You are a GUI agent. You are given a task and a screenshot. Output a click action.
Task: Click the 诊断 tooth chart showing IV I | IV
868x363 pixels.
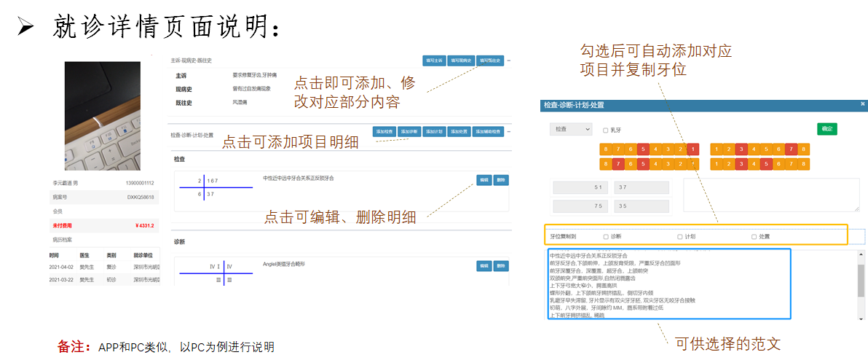tap(215, 273)
